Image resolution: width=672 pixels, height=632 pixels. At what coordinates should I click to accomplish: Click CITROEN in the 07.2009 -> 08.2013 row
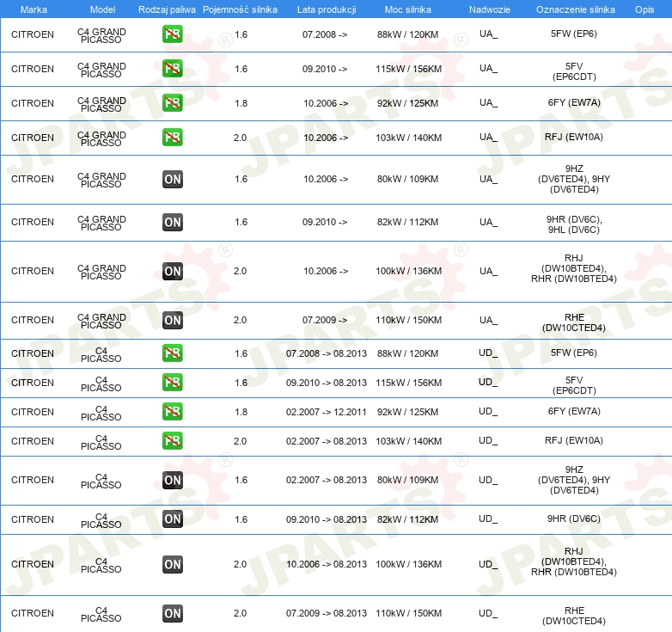click(33, 613)
